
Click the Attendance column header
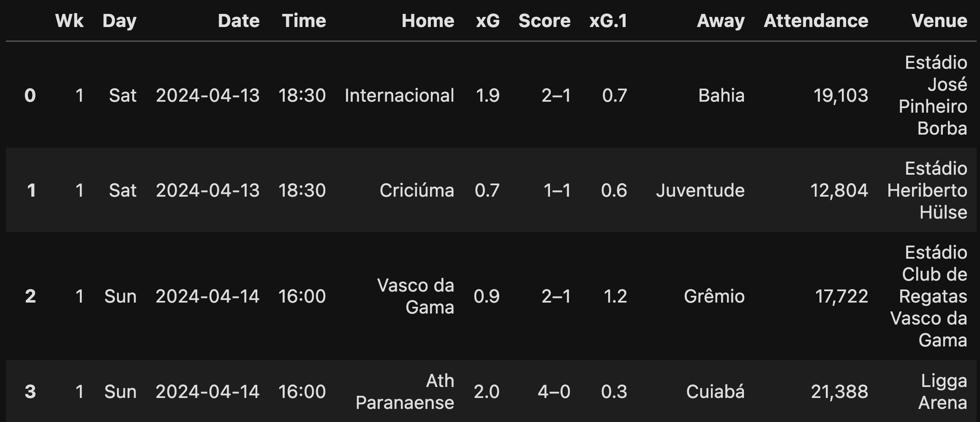coord(816,21)
